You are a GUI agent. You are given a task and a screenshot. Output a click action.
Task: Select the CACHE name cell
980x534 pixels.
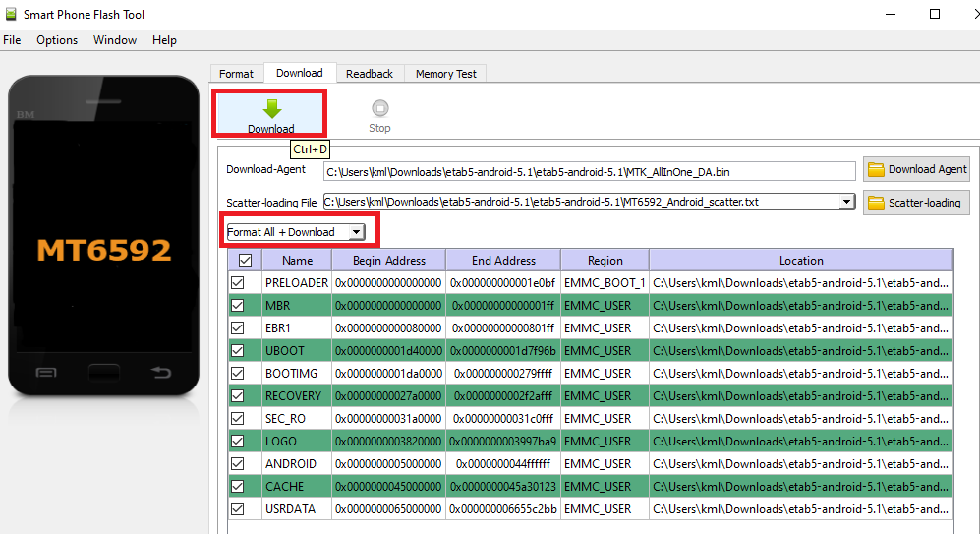tap(297, 486)
